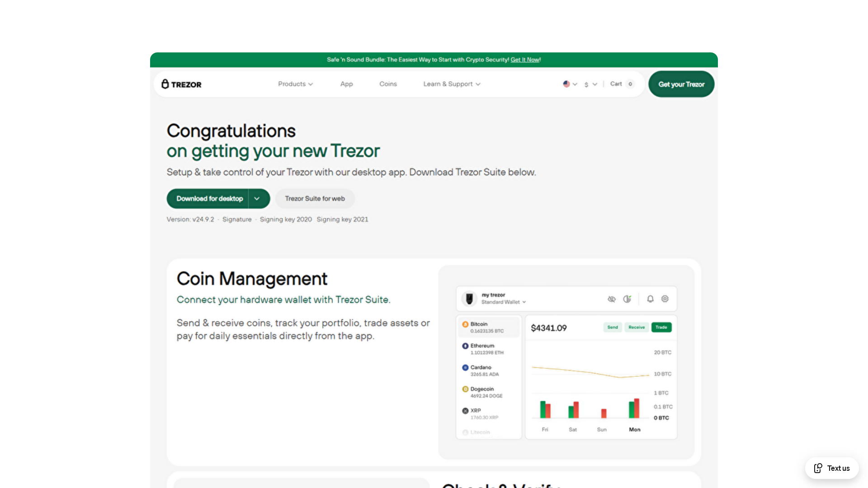Follow the Get It Now link
The image size is (868, 488).
tap(525, 60)
